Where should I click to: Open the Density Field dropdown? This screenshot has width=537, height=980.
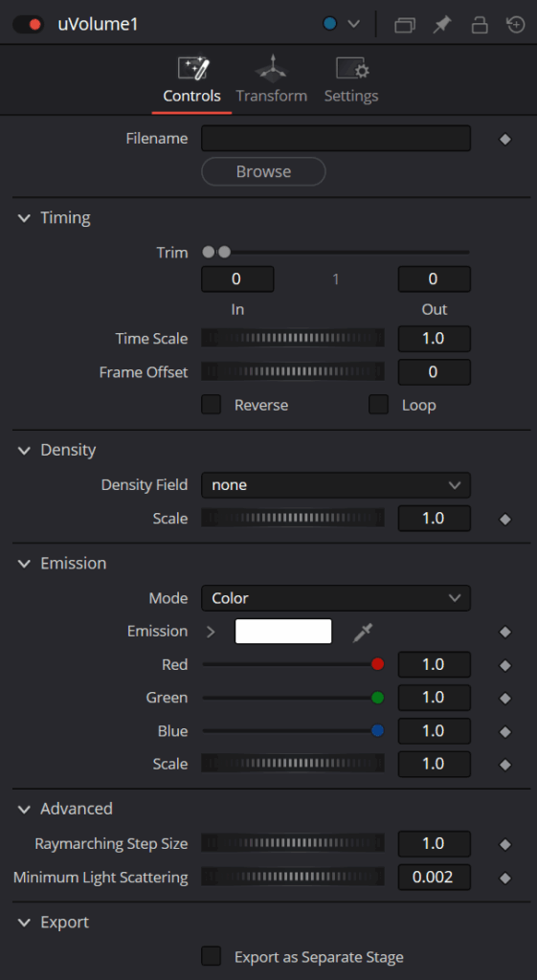pos(336,485)
